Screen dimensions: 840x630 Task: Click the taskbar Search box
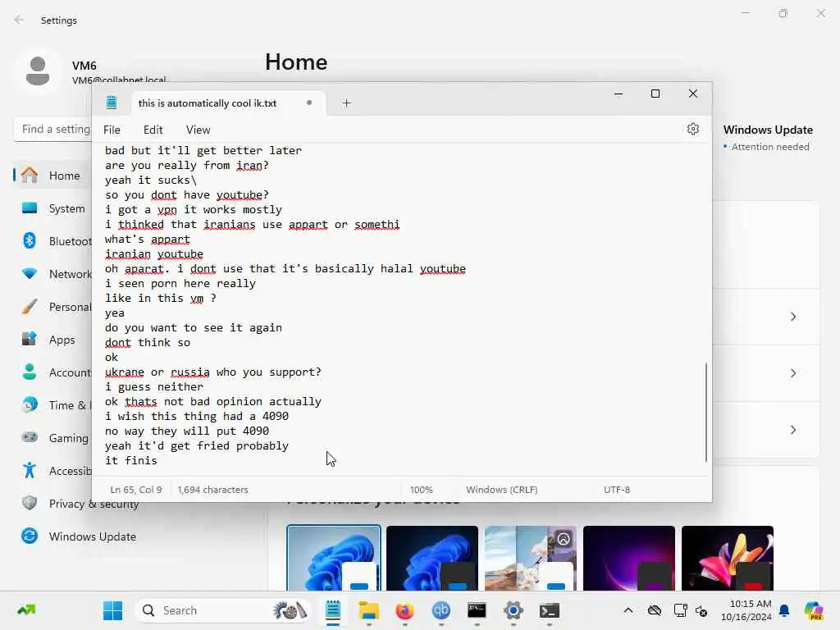[x=223, y=610]
